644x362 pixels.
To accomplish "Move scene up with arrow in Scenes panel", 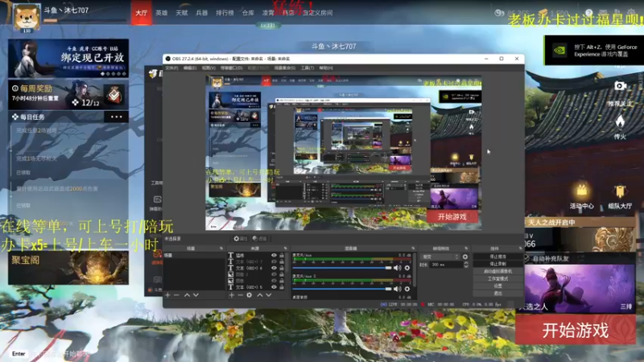I will click(x=187, y=295).
